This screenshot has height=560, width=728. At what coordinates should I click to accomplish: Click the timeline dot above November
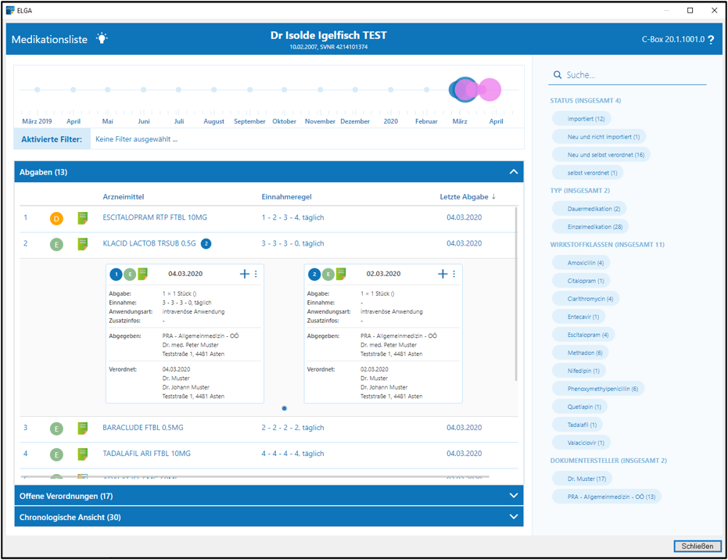pyautogui.click(x=321, y=90)
